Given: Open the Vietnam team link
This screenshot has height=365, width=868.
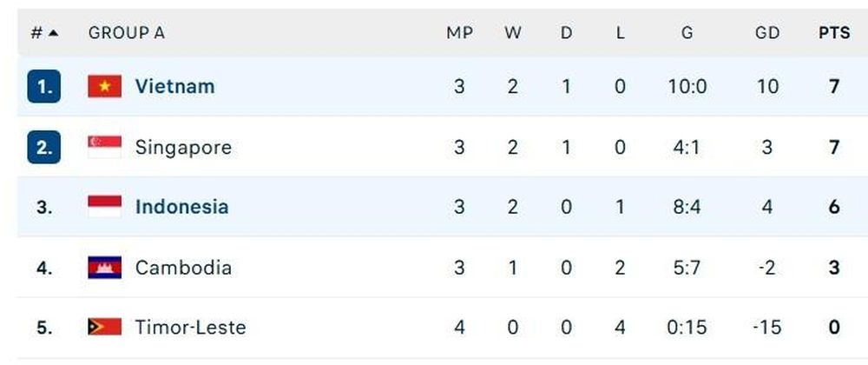Looking at the screenshot, I should (175, 86).
